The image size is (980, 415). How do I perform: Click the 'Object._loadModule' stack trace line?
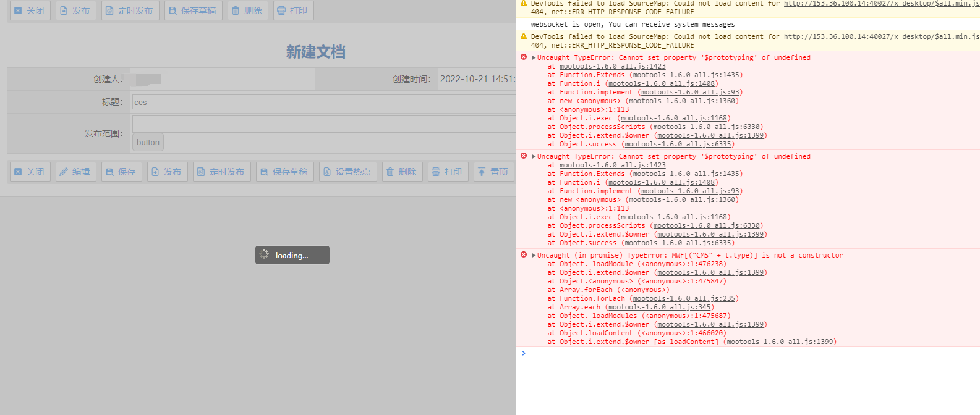click(637, 264)
